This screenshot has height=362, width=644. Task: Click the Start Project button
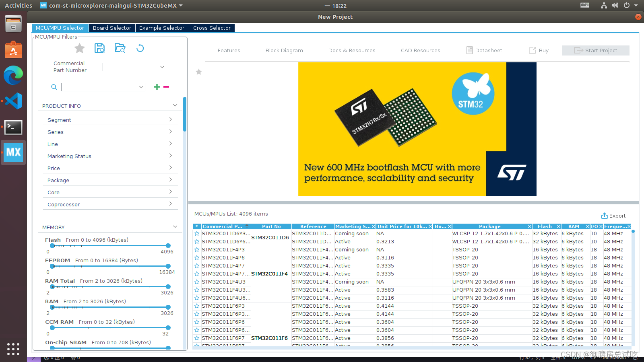[595, 50]
